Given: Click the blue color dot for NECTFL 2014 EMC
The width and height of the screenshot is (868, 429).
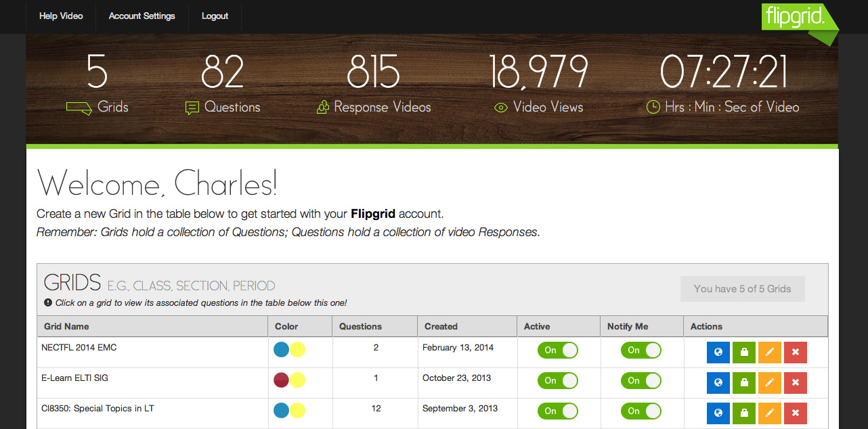Looking at the screenshot, I should (x=282, y=350).
